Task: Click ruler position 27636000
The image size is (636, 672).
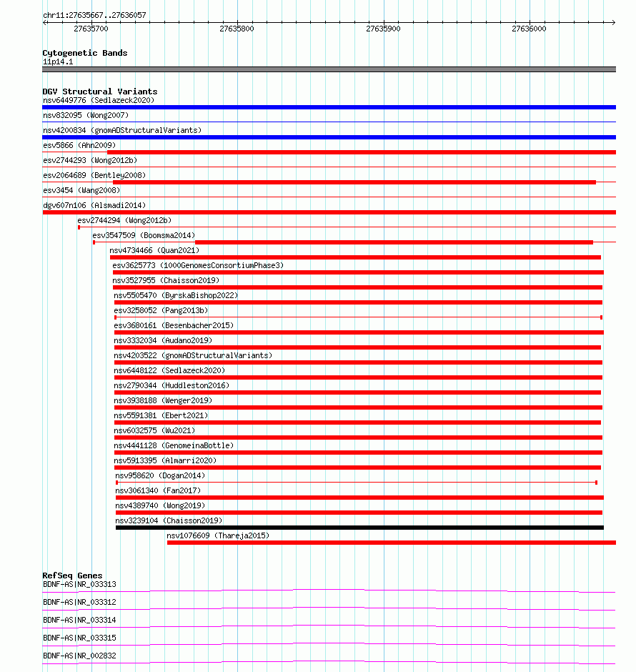Action: point(529,29)
